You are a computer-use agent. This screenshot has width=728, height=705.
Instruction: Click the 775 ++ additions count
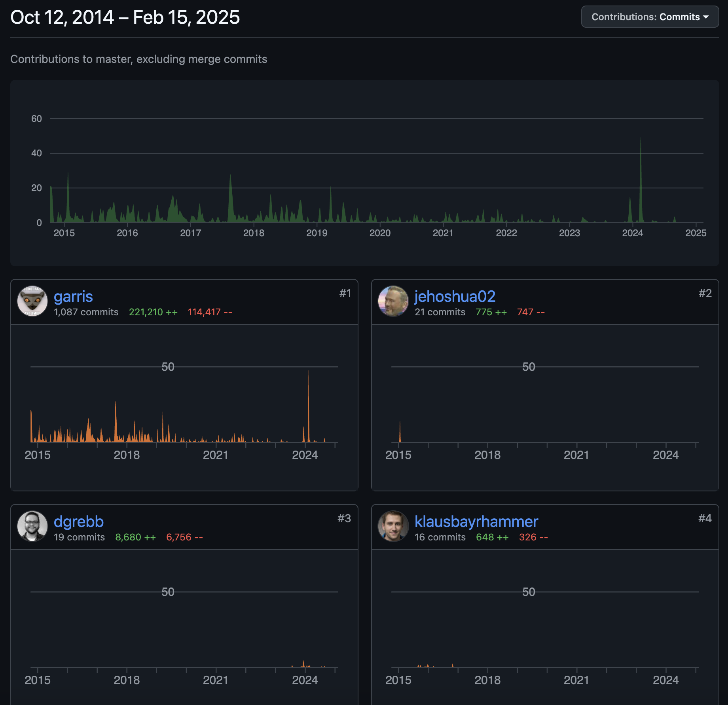click(x=491, y=312)
